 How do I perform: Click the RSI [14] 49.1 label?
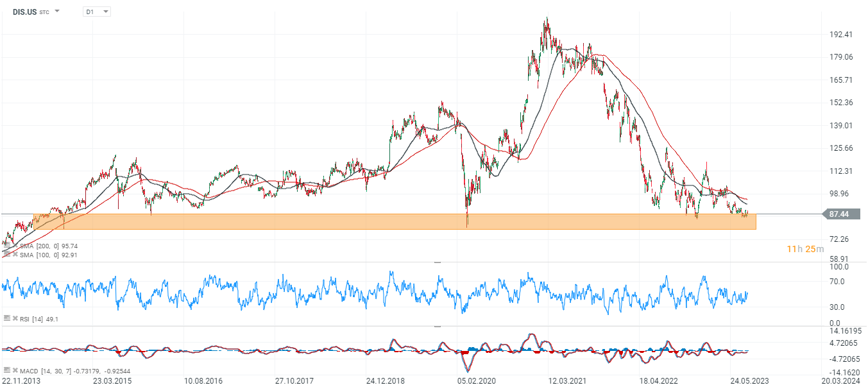coord(39,319)
